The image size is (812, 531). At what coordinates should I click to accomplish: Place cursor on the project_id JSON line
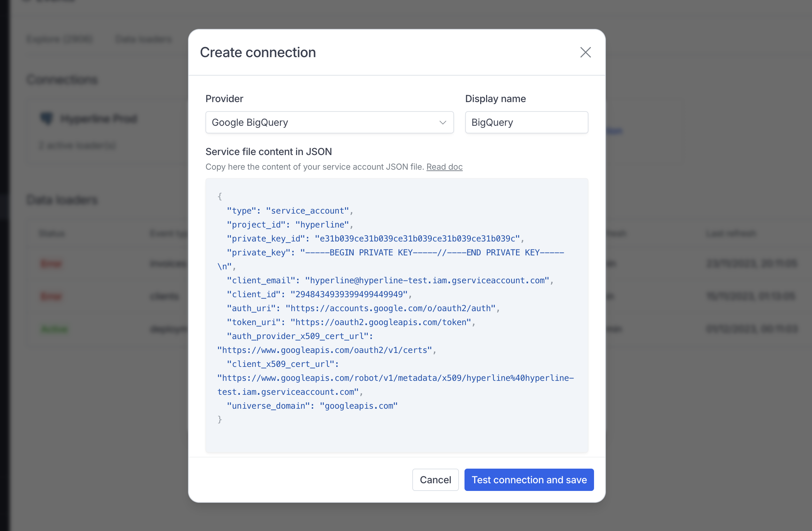tap(290, 225)
